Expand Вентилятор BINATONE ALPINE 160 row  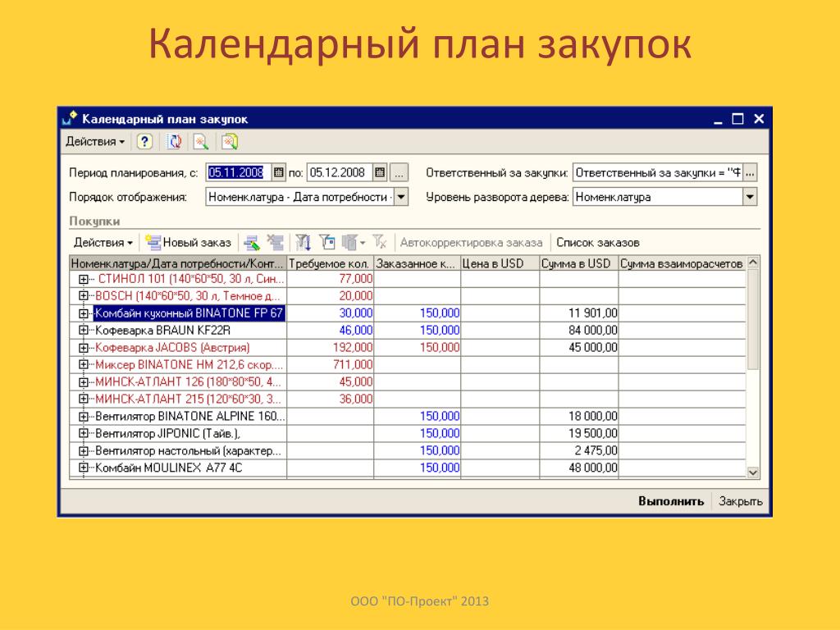click(83, 416)
